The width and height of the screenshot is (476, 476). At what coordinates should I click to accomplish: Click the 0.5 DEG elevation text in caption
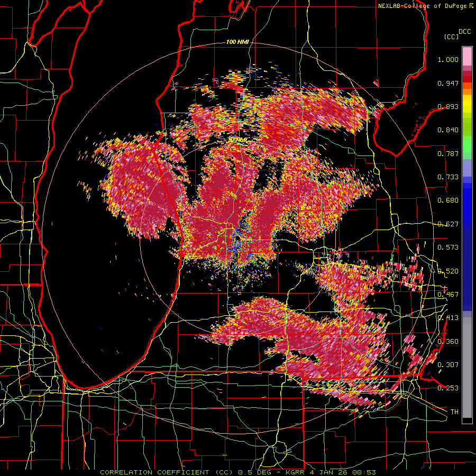coord(255,472)
